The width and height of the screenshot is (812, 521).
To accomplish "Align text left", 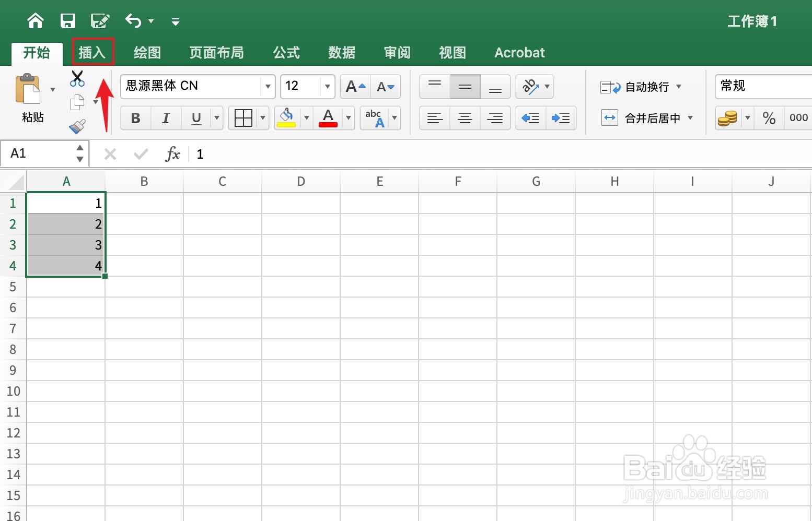I will tap(435, 118).
